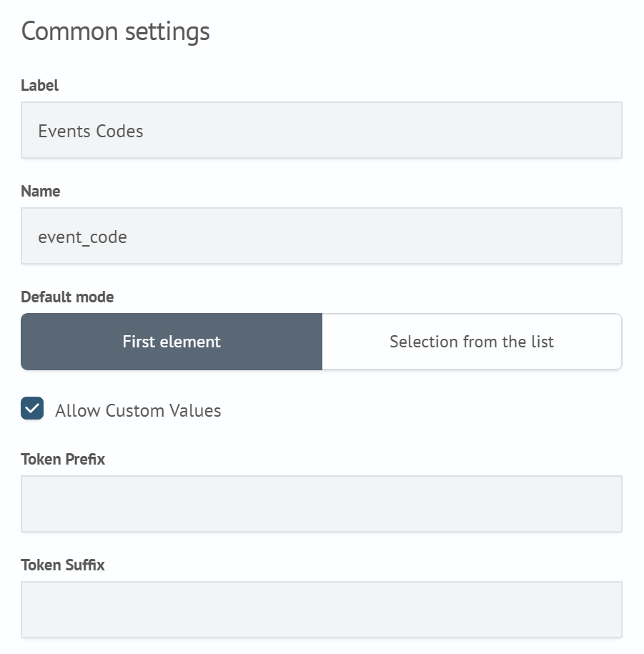The width and height of the screenshot is (644, 654).
Task: Click the white checkmark icon
Action: (33, 410)
